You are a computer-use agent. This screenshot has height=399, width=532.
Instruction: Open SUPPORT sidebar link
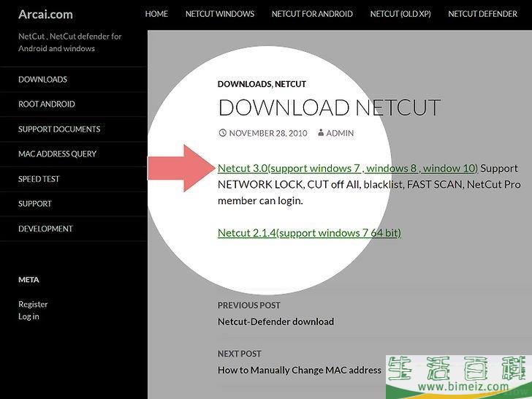point(35,204)
